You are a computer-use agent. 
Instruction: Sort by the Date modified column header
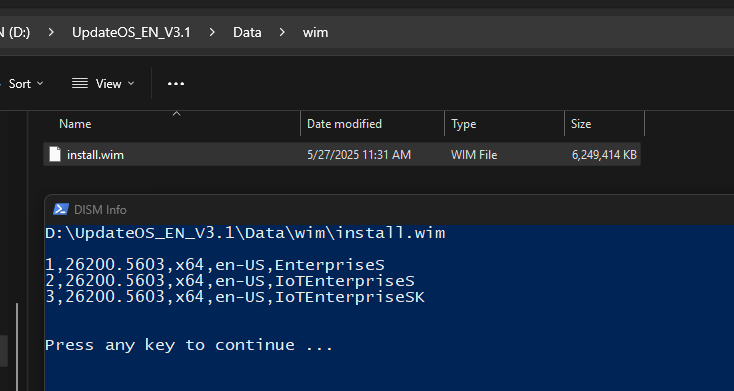373,124
